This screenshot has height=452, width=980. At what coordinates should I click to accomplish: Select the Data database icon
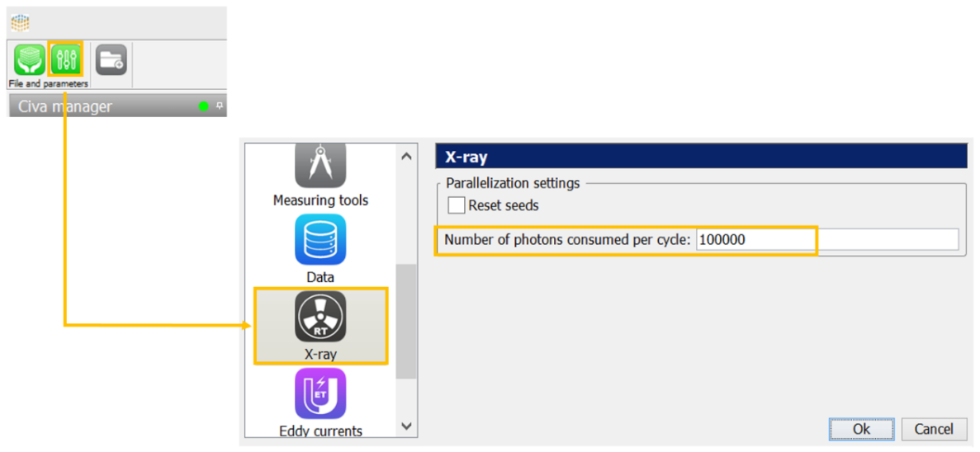(x=320, y=240)
